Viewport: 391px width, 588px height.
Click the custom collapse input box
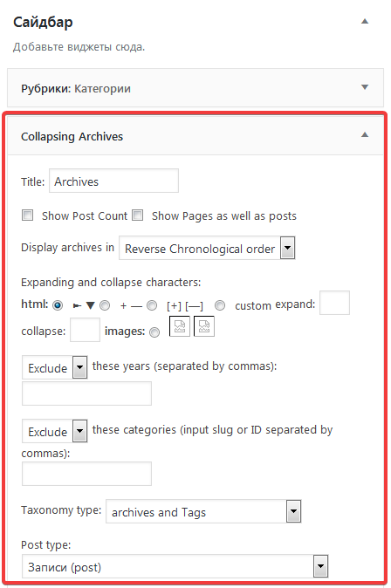pyautogui.click(x=86, y=330)
